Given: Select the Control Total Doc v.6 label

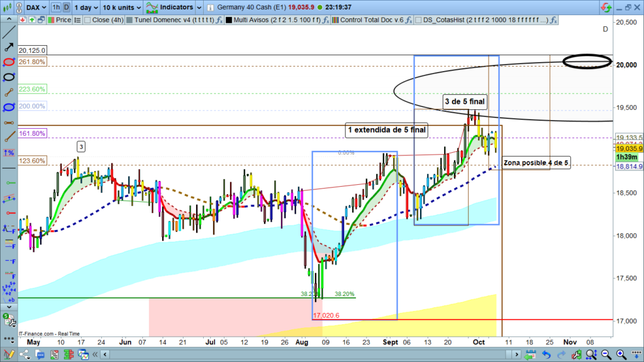Looking at the screenshot, I should coord(371,20).
